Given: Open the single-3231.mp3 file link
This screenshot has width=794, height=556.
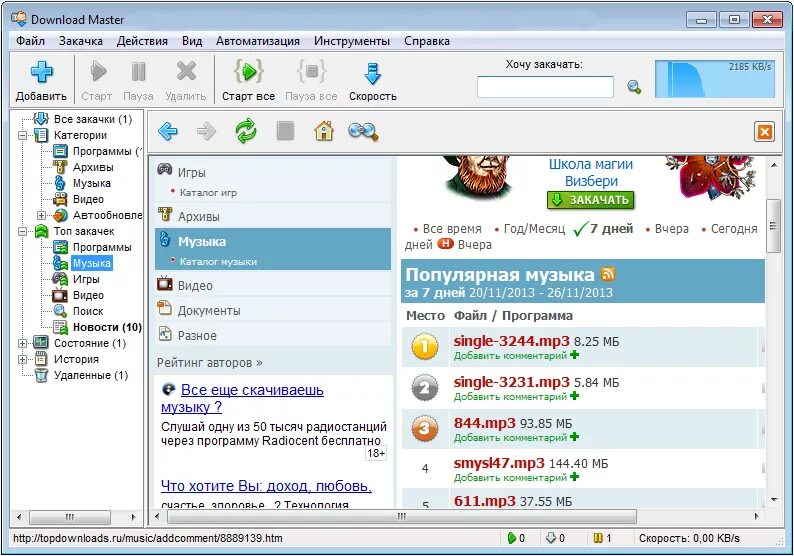Looking at the screenshot, I should pos(511,382).
